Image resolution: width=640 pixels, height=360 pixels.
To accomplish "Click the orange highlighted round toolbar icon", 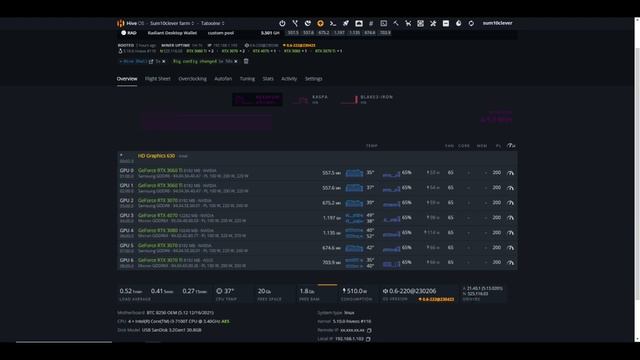I will [x=320, y=23].
